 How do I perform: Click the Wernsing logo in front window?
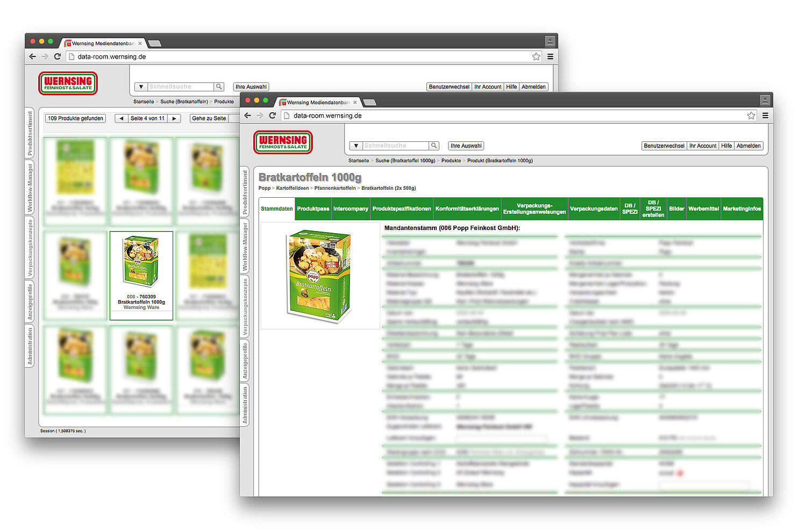coord(283,142)
